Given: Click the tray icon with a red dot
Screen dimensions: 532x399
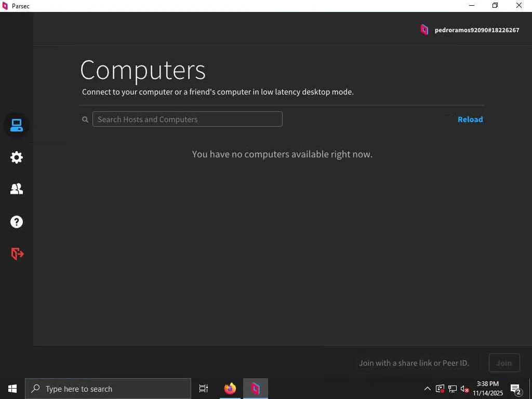Looking at the screenshot, I should click(x=440, y=389).
